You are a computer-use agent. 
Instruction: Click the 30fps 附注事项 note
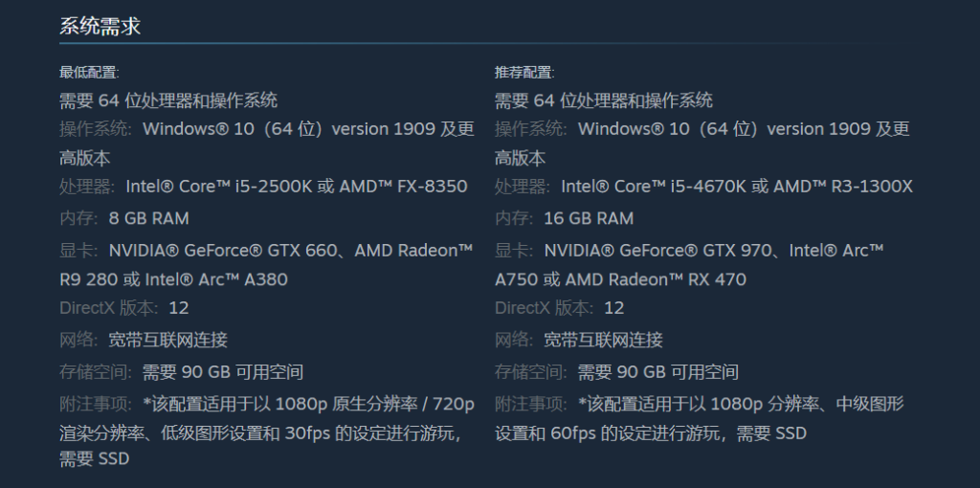click(267, 432)
